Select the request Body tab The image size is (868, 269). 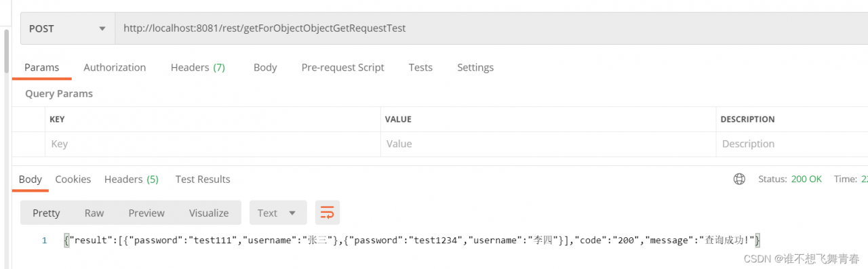(265, 67)
